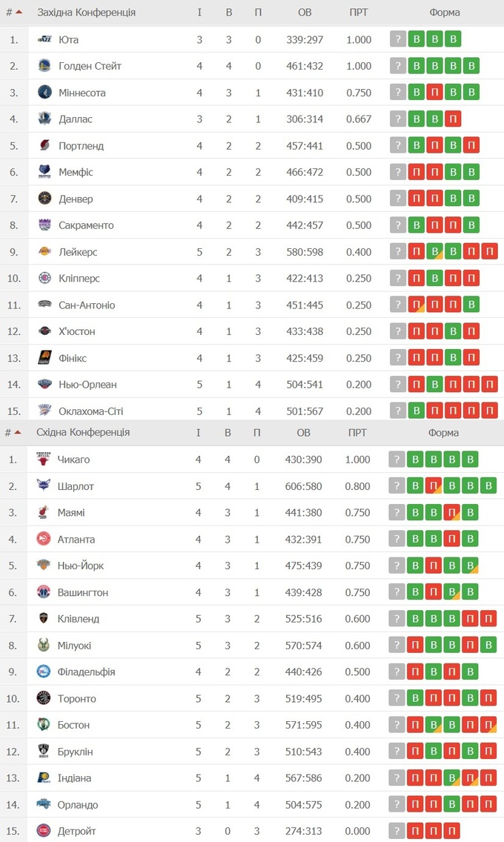Click the Golden State Warriors logo
Image resolution: width=504 pixels, height=842 pixels.
point(45,66)
